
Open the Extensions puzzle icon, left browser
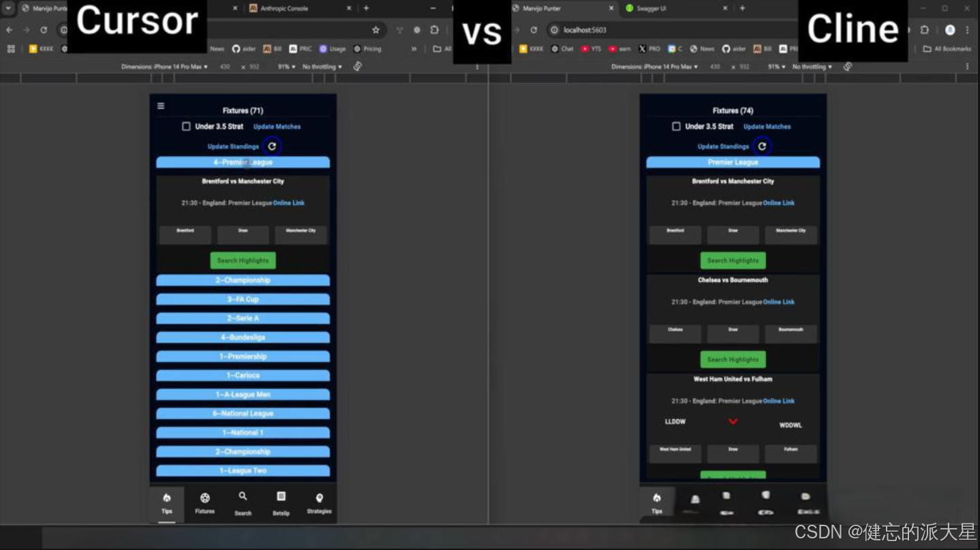tap(434, 30)
